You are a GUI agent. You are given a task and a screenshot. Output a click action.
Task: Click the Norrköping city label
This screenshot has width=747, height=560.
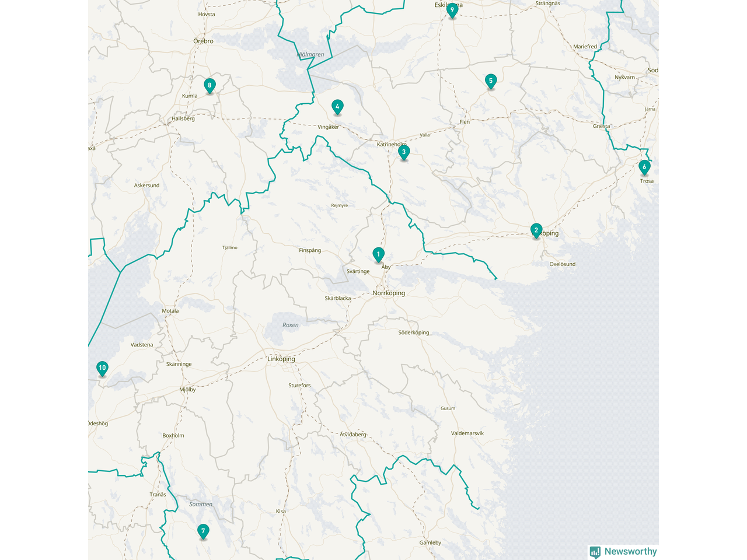389,293
